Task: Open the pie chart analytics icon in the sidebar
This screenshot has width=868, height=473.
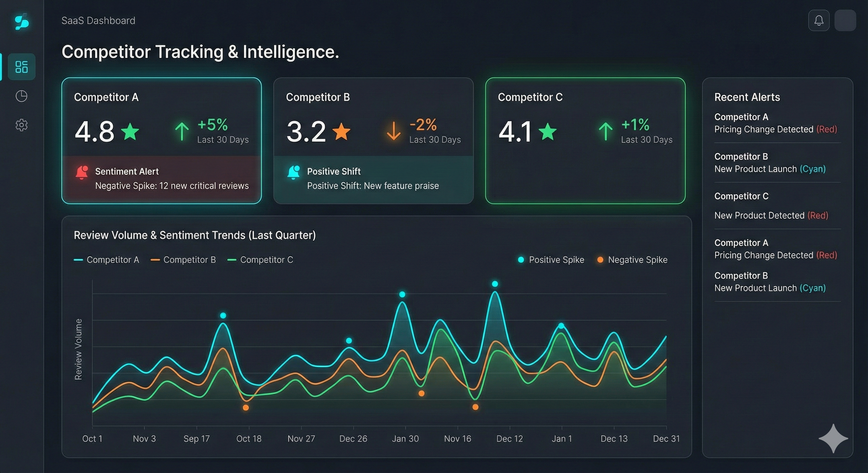Action: (x=21, y=96)
